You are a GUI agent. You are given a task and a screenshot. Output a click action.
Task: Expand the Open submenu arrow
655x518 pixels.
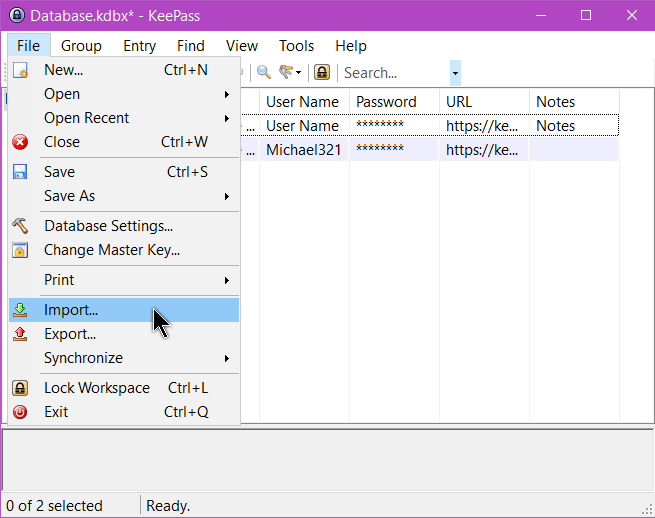[227, 94]
